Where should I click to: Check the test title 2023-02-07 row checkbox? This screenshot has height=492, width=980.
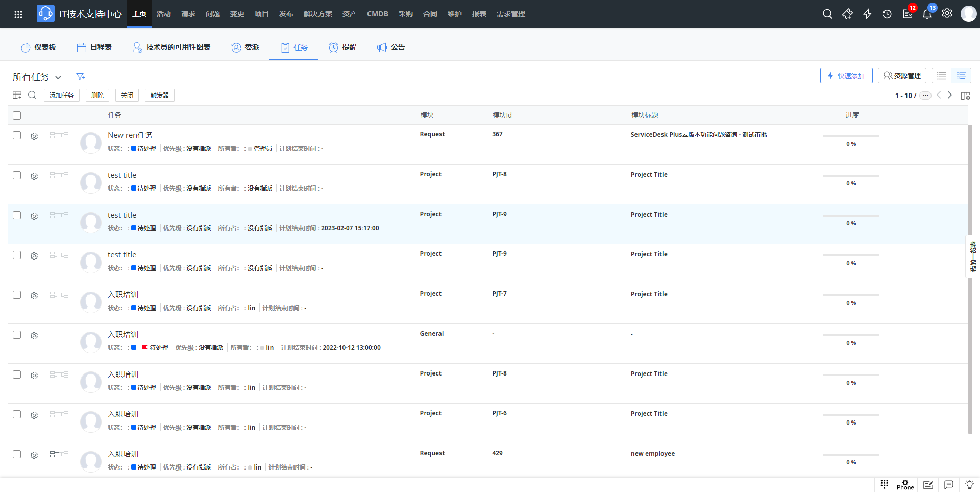tap(17, 215)
